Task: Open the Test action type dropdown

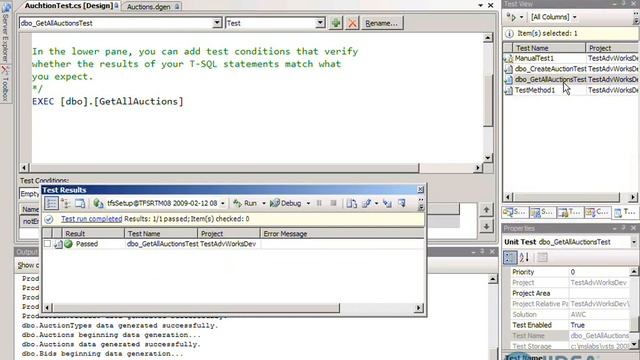Action: (x=320, y=23)
